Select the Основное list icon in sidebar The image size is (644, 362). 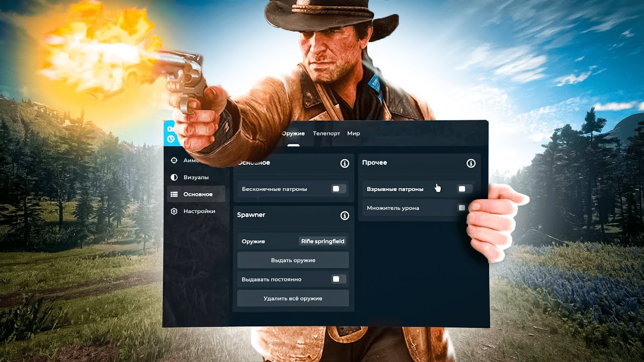tap(174, 194)
